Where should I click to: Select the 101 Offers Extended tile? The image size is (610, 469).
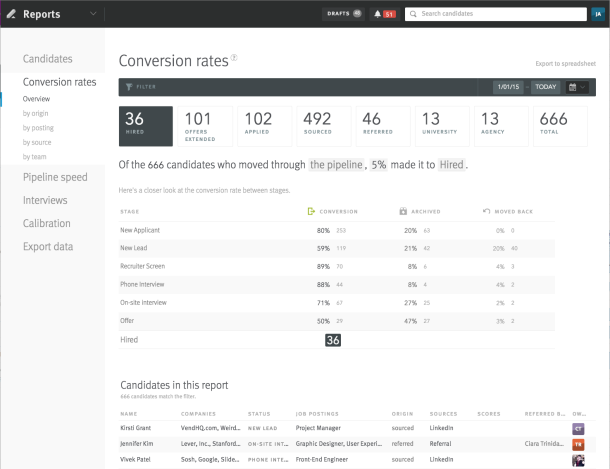(x=206, y=127)
